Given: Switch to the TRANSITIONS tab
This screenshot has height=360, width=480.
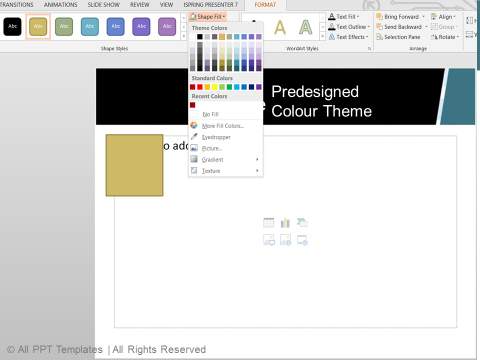Looking at the screenshot, I should [x=17, y=5].
